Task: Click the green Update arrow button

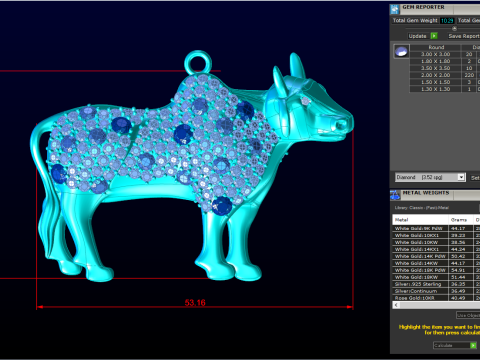Action: pyautogui.click(x=434, y=36)
